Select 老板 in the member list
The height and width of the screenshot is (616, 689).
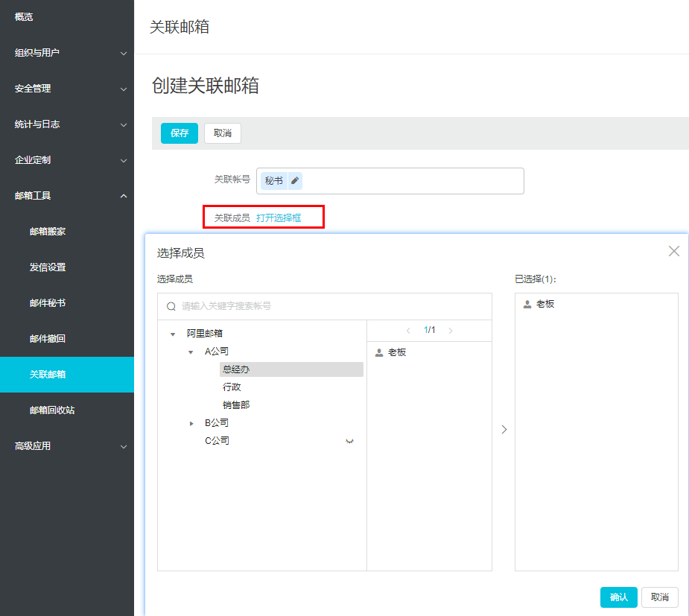[396, 352]
